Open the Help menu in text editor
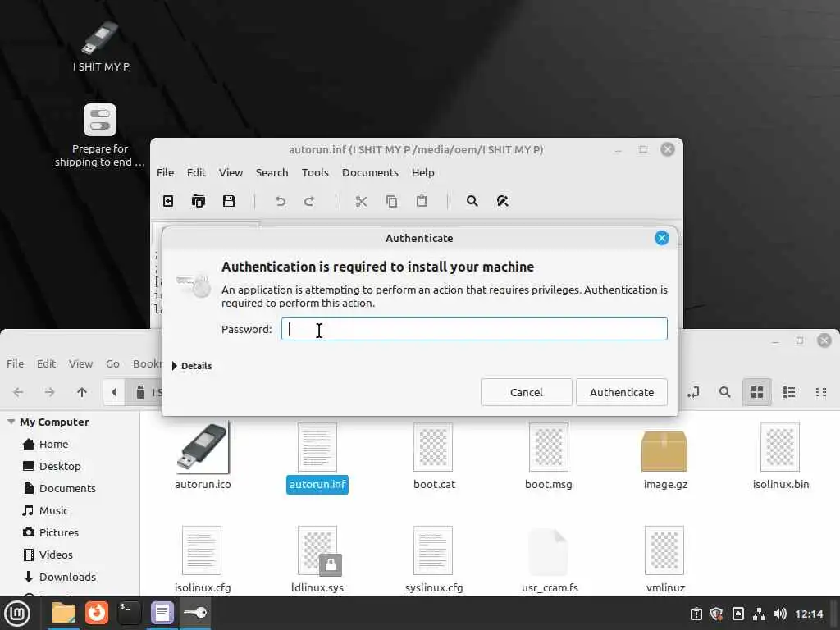840x630 pixels. click(x=422, y=172)
